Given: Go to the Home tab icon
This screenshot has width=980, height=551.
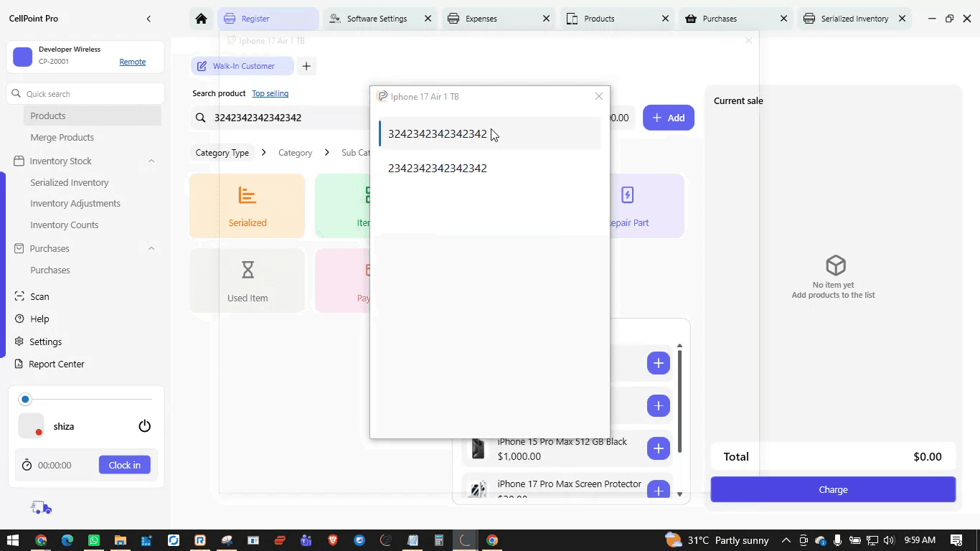Looking at the screenshot, I should point(201,19).
